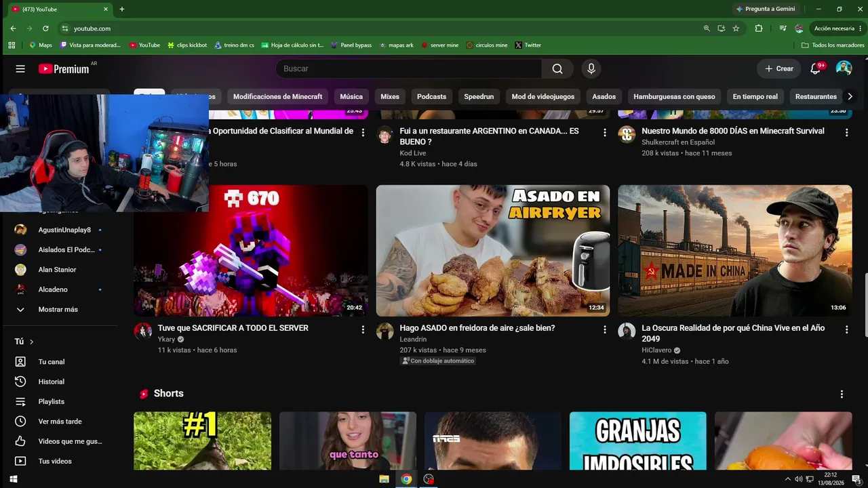Open Windows Start menu
The width and height of the screenshot is (868, 488).
pos(13,479)
